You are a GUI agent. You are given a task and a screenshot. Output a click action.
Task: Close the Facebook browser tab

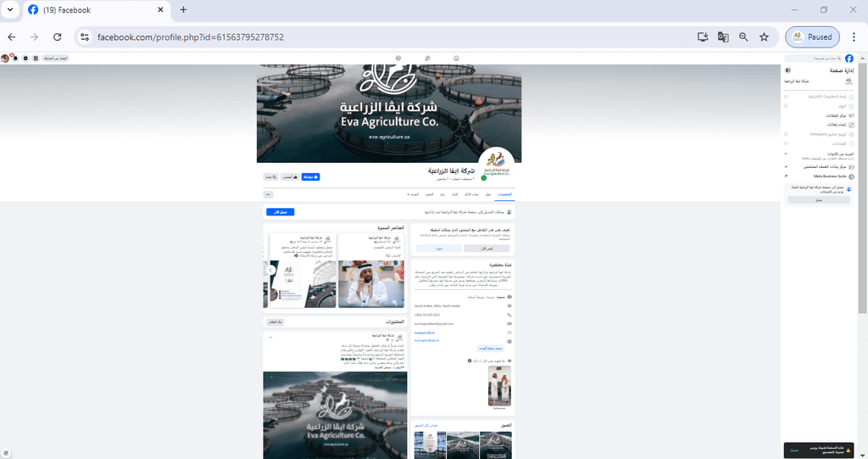click(160, 9)
